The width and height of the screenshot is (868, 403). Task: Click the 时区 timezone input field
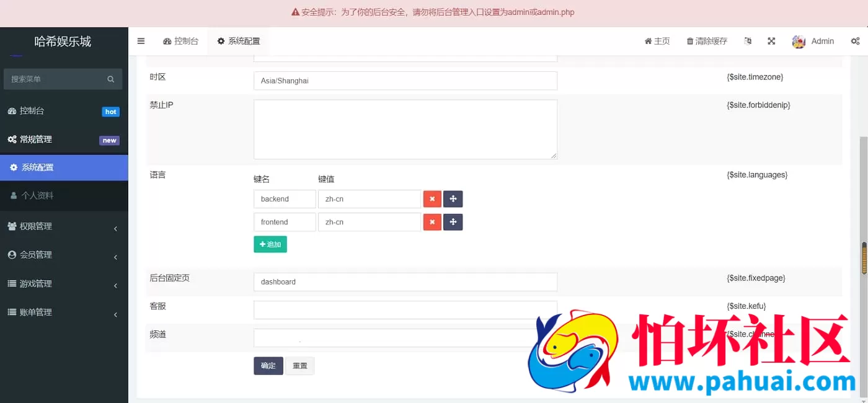tap(405, 81)
